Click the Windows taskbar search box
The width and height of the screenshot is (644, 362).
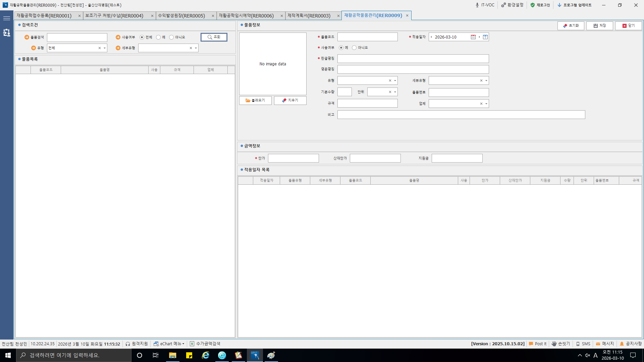pos(74,355)
